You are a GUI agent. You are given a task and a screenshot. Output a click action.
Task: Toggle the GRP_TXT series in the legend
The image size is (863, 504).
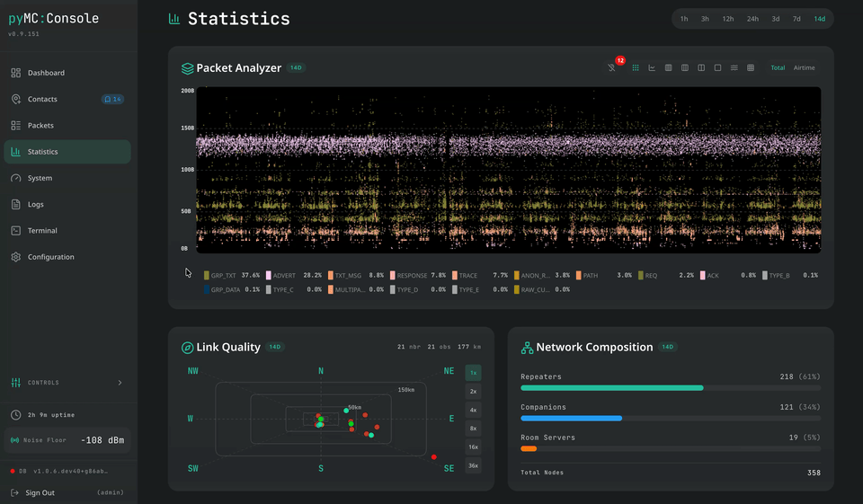(223, 276)
